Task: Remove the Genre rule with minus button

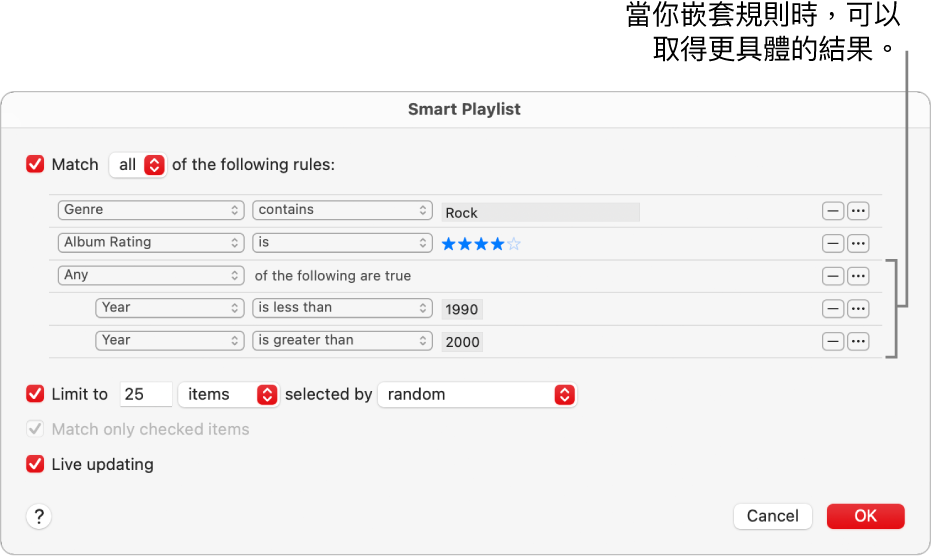Action: coord(832,211)
